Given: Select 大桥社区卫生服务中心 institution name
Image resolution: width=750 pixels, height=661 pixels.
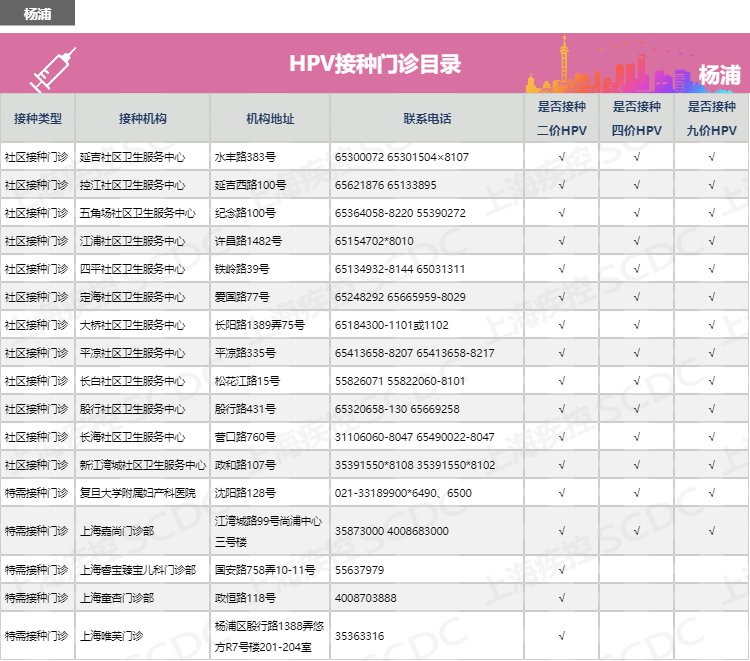Looking at the screenshot, I should click(132, 325).
